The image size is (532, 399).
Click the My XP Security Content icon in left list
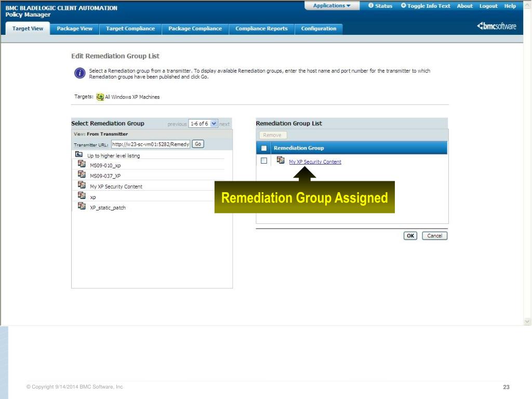click(82, 185)
